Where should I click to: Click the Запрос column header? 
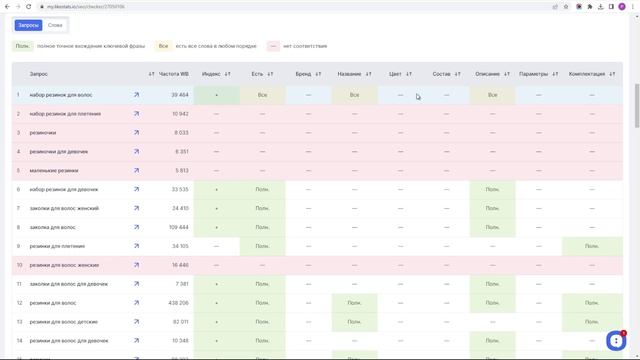(x=39, y=74)
